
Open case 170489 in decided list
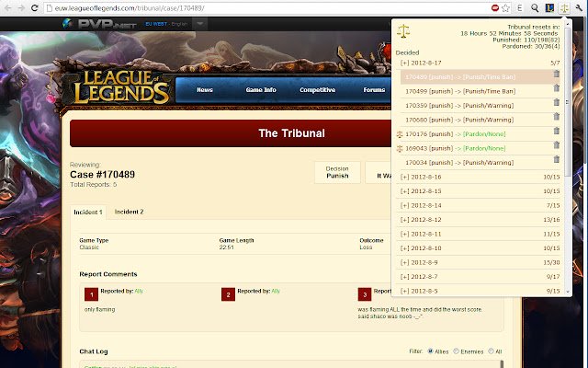(x=460, y=77)
